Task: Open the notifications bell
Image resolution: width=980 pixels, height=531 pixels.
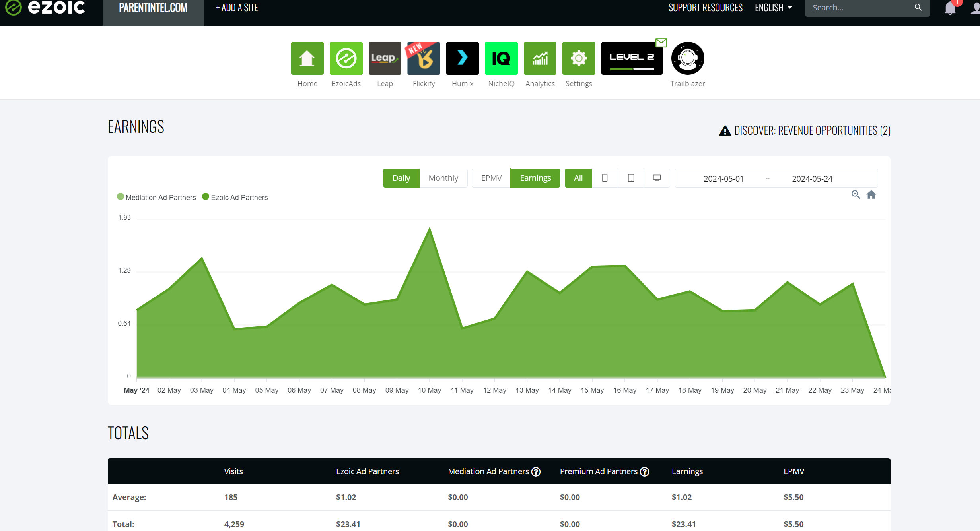Action: (x=950, y=8)
